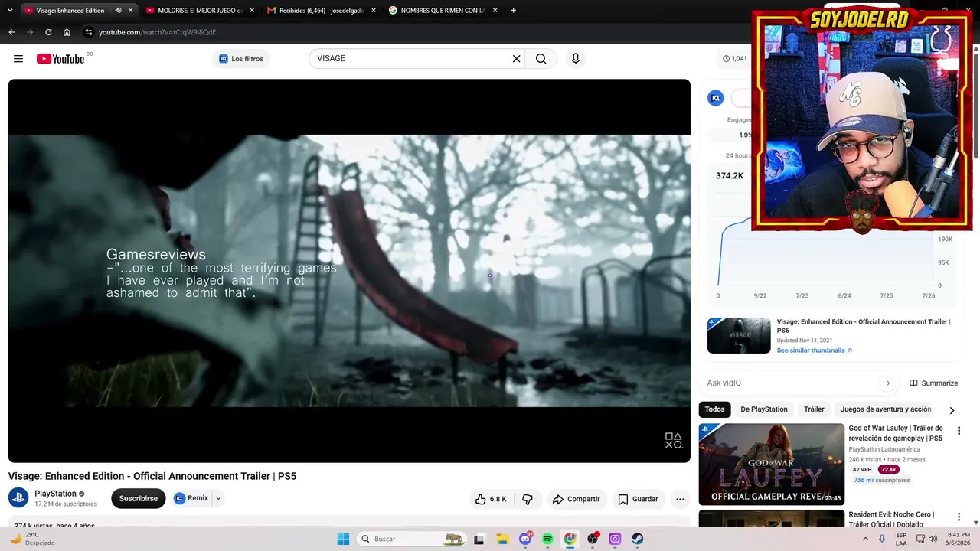Clear the VISAGE search text
Image resolution: width=980 pixels, height=551 pixels.
516,59
